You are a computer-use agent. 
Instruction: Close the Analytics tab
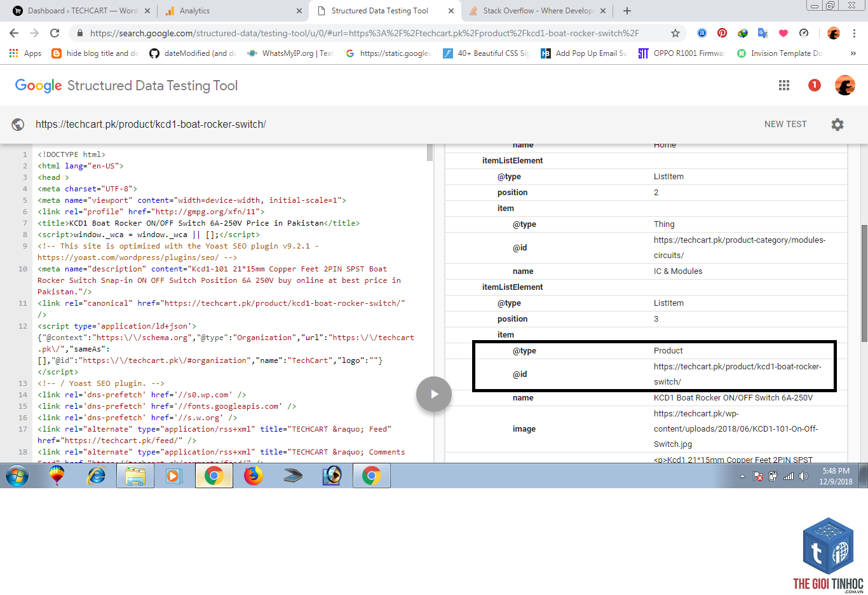(x=299, y=11)
